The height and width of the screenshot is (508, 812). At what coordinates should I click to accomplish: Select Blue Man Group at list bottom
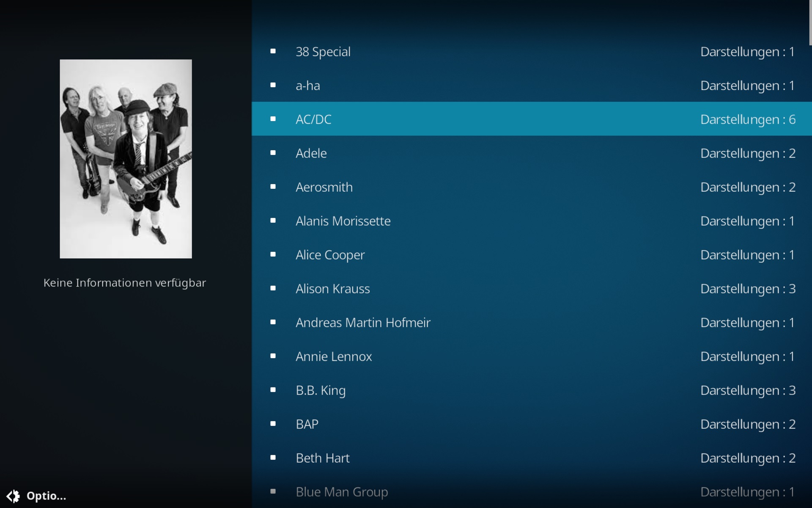coord(532,491)
